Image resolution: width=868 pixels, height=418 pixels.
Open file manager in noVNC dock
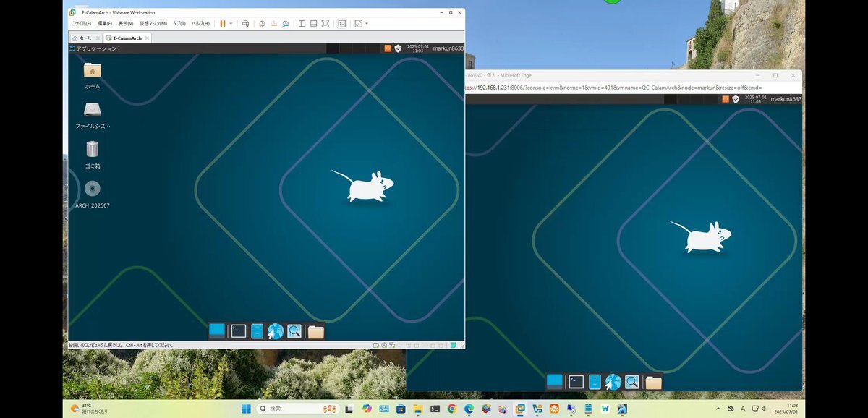click(595, 381)
